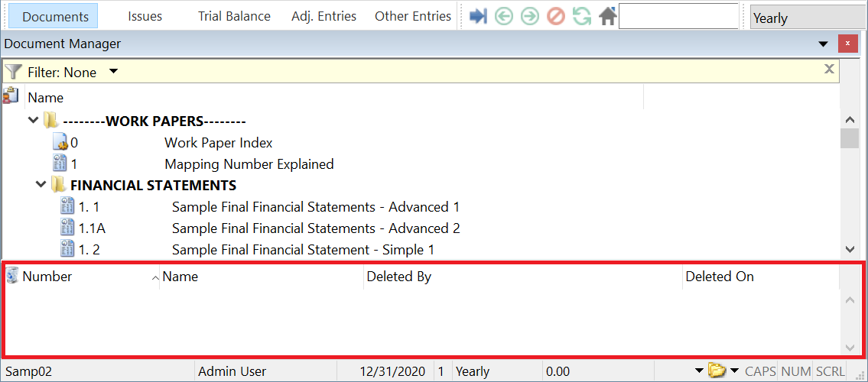Image resolution: width=868 pixels, height=382 pixels.
Task: Click the red stop icon
Action: click(556, 16)
